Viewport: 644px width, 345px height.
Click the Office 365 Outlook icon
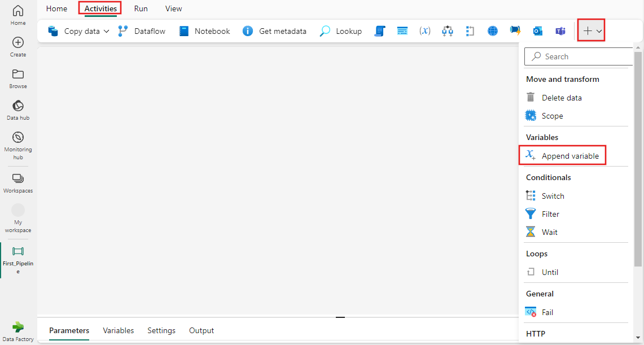(x=538, y=31)
